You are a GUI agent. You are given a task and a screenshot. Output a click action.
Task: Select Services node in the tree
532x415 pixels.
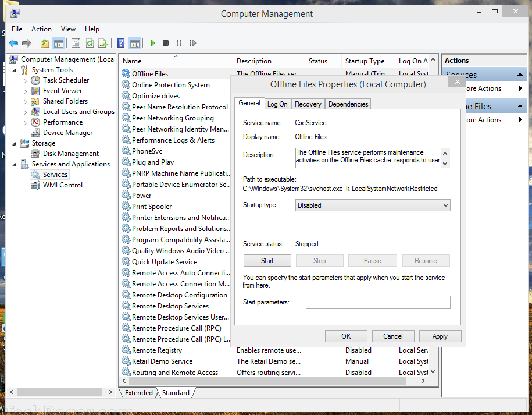pyautogui.click(x=55, y=175)
